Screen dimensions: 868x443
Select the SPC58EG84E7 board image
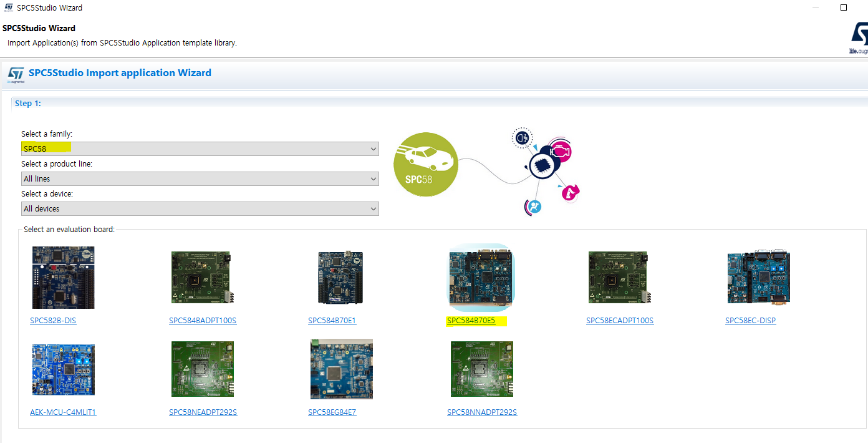point(342,369)
